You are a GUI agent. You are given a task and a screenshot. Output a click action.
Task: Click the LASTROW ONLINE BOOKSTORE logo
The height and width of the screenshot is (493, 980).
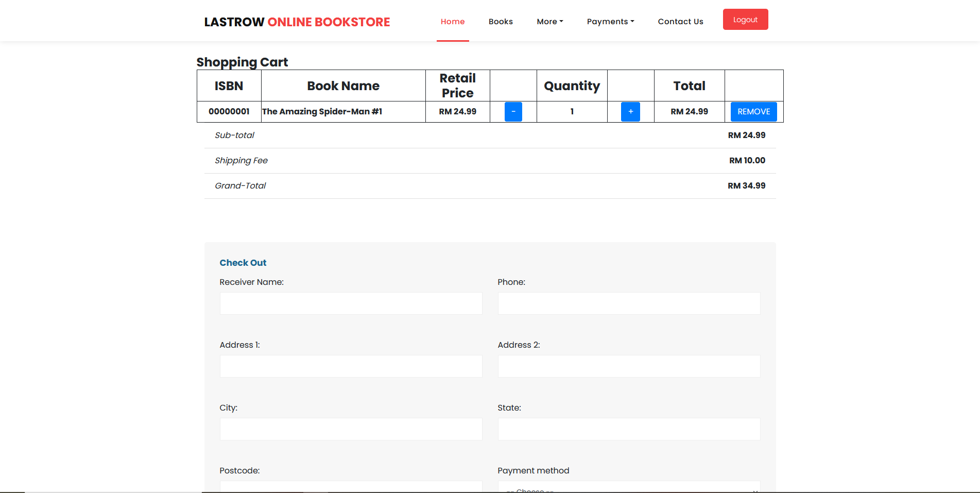297,22
